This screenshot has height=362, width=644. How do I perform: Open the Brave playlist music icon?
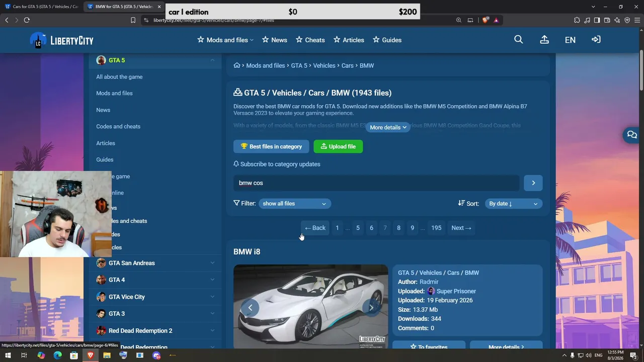[x=587, y=20]
